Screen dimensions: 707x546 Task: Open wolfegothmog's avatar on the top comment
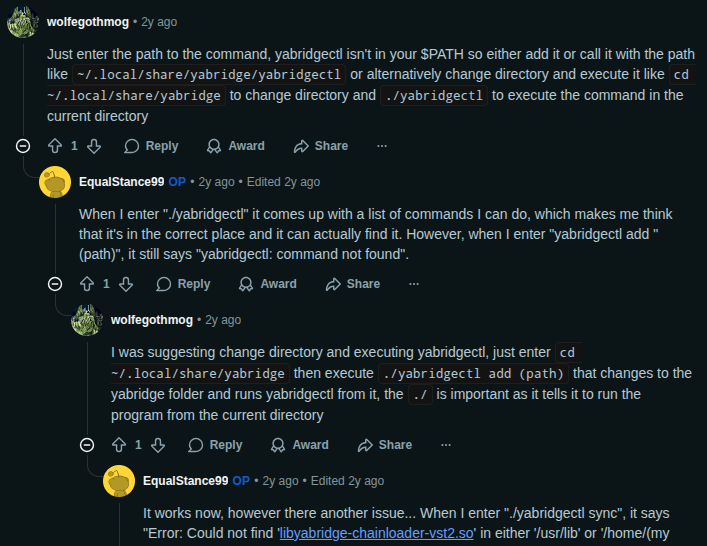[x=23, y=20]
